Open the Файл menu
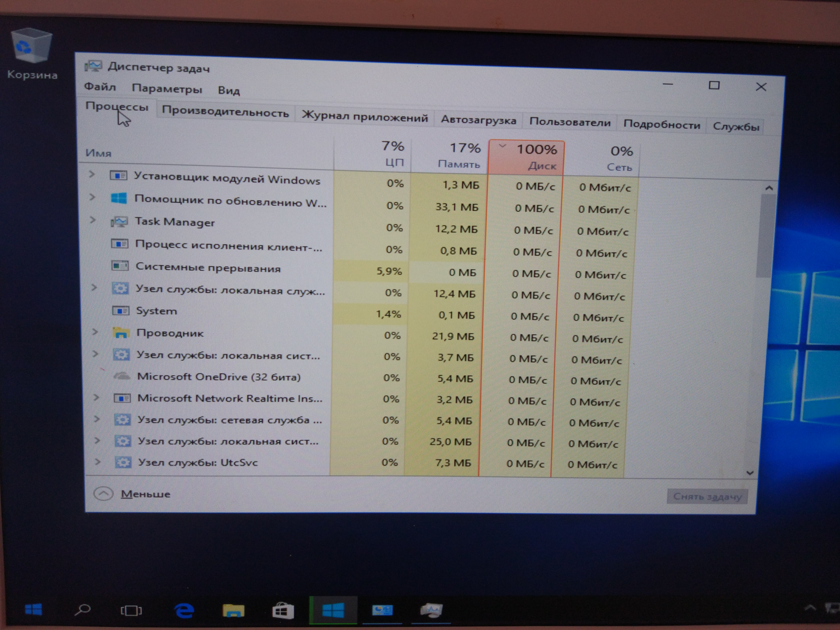840x630 pixels. click(x=100, y=87)
